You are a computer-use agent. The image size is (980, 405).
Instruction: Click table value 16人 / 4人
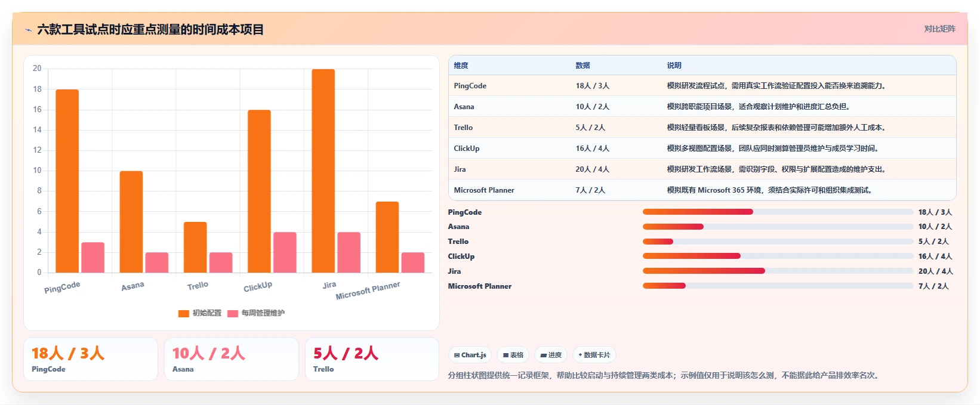click(593, 149)
